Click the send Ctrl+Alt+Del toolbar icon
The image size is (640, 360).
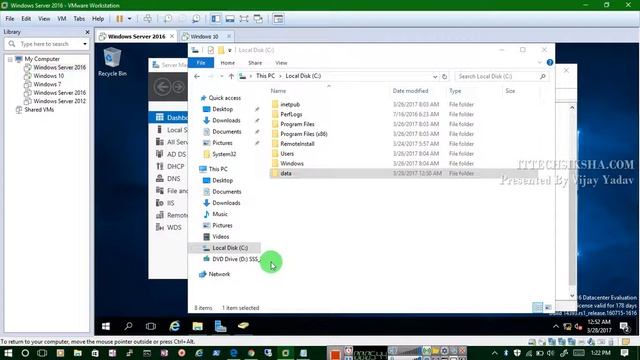pyautogui.click(x=148, y=19)
